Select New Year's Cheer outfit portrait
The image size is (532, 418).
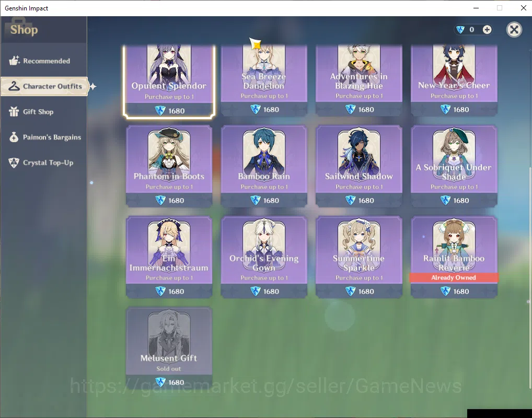pyautogui.click(x=454, y=66)
